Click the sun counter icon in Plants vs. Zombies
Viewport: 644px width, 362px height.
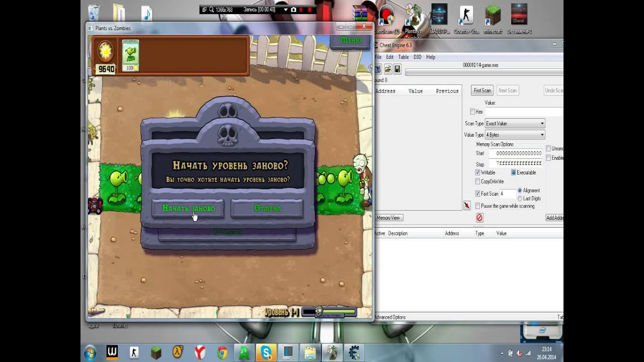106,52
